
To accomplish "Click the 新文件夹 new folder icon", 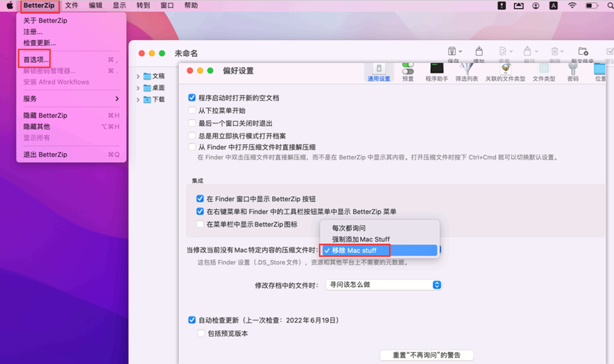I will (x=583, y=53).
